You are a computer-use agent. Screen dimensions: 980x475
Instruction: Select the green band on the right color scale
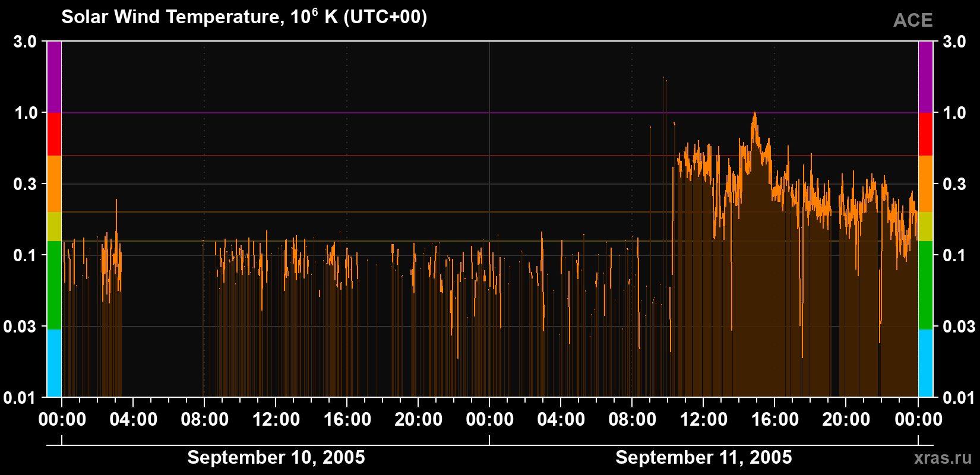pos(926,285)
